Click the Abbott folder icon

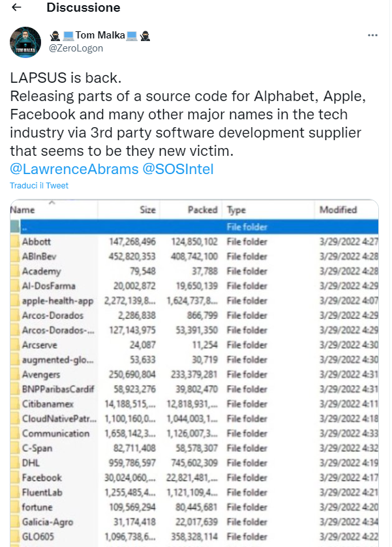click(x=14, y=242)
